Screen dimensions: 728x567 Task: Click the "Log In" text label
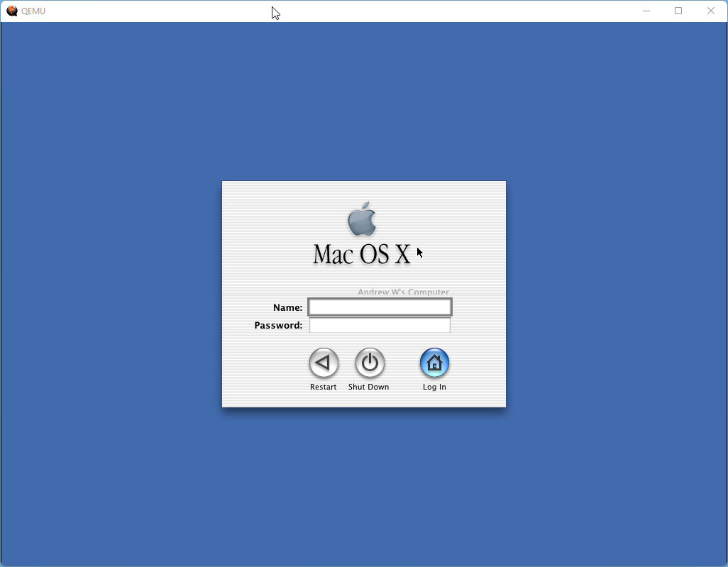point(434,387)
